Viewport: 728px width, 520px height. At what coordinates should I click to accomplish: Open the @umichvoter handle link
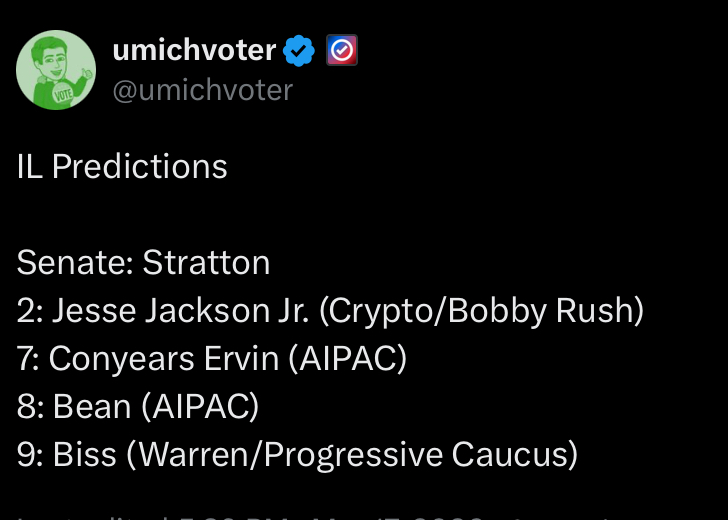203,90
